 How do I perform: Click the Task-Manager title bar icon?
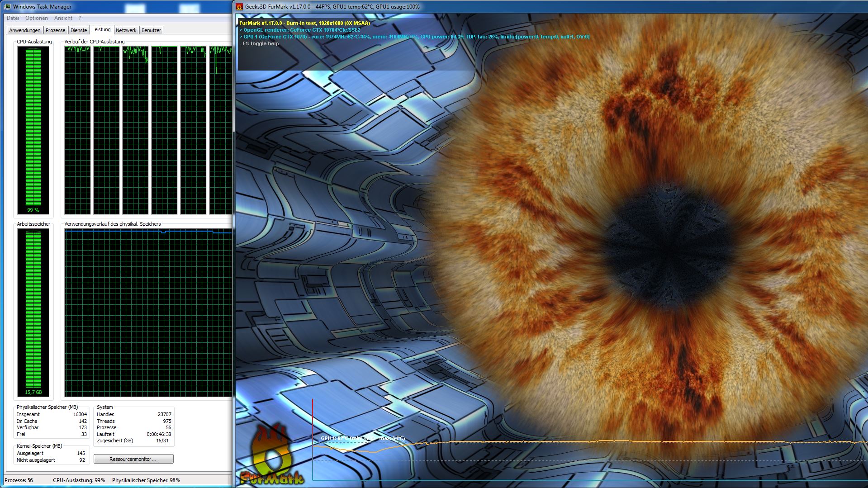point(8,7)
